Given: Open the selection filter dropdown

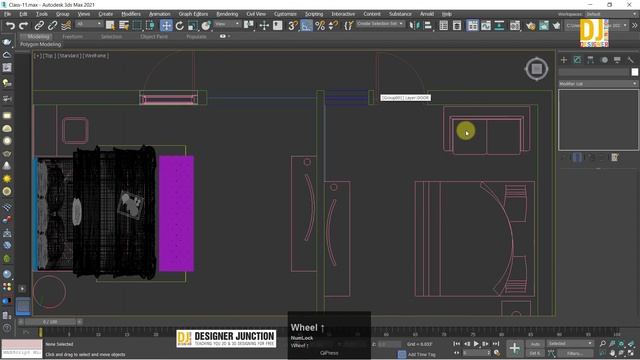Looking at the screenshot, I should click(x=89, y=24).
